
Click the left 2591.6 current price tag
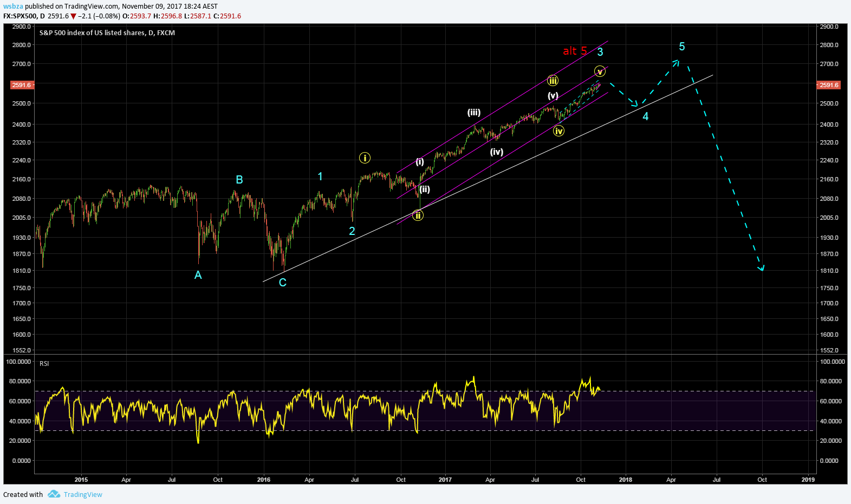coord(22,85)
